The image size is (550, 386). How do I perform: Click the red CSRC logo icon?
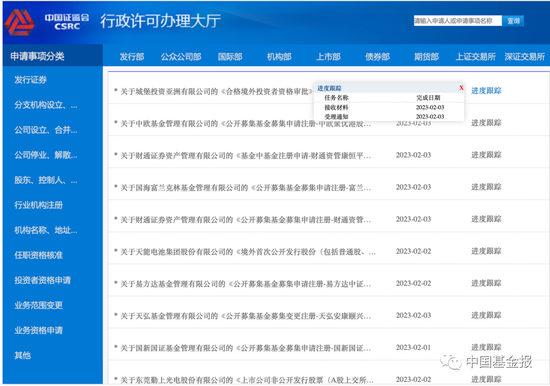19,22
